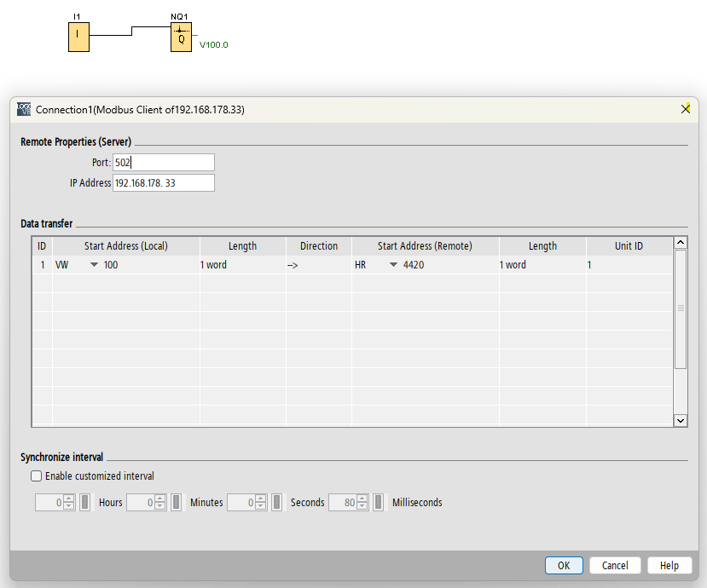Click the slider handle beside the Hours field

coord(85,503)
